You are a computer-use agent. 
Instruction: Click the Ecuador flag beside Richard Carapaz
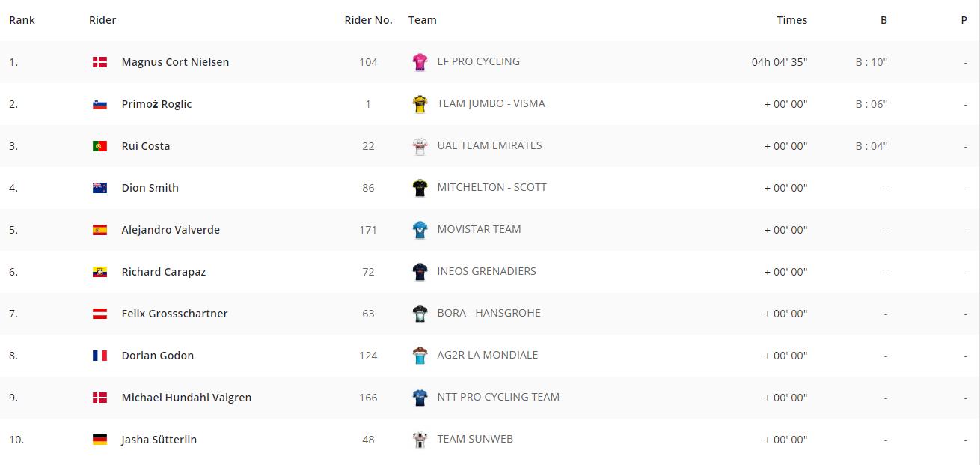pos(99,272)
